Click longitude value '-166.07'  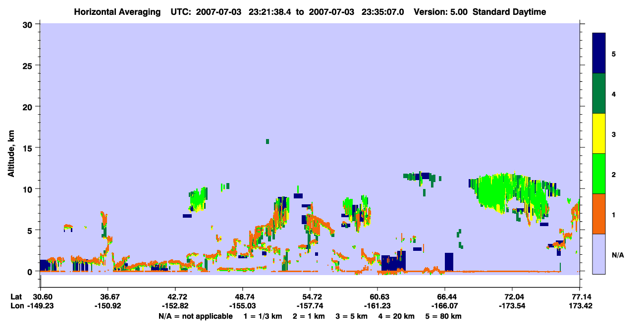445,306
